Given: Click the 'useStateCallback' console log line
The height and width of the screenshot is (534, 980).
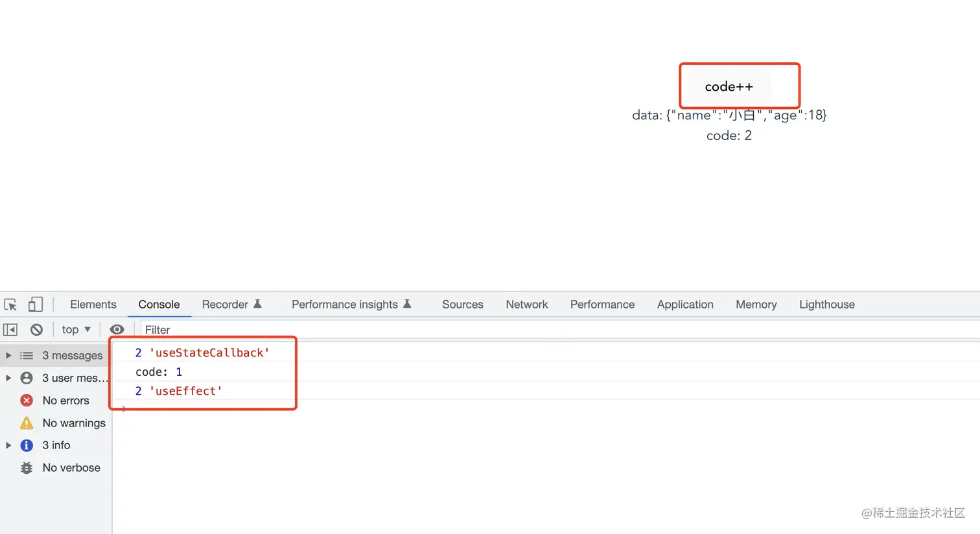Looking at the screenshot, I should [x=546, y=353].
